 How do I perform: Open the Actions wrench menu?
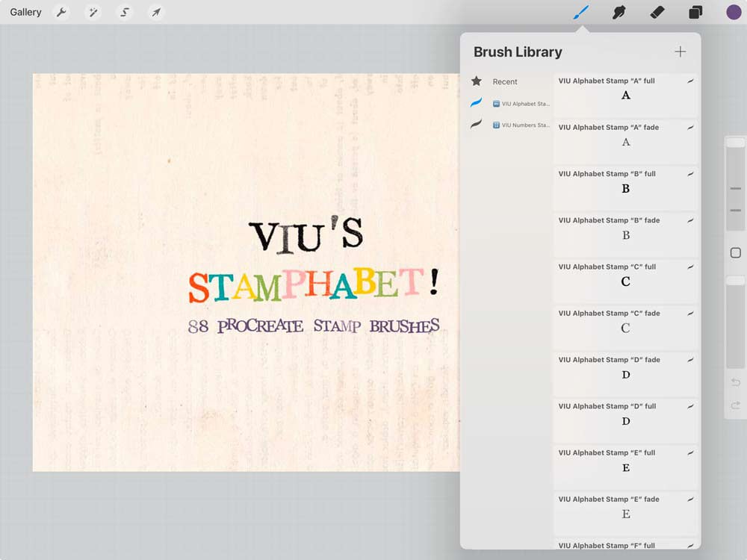pos(61,12)
